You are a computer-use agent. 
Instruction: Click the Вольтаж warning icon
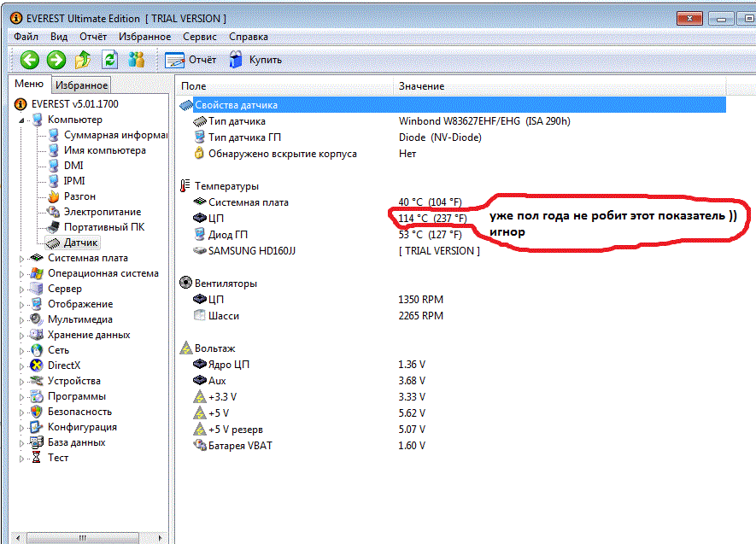pyautogui.click(x=186, y=348)
